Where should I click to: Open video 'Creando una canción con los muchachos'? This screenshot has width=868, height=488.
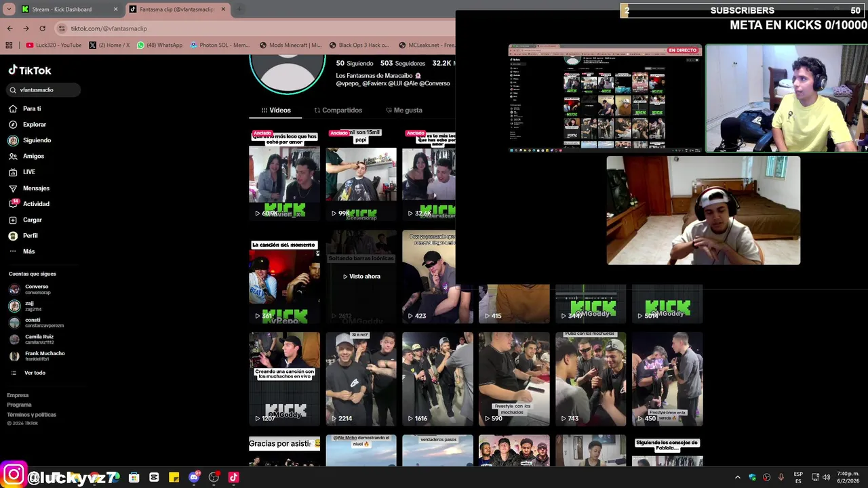[284, 378]
